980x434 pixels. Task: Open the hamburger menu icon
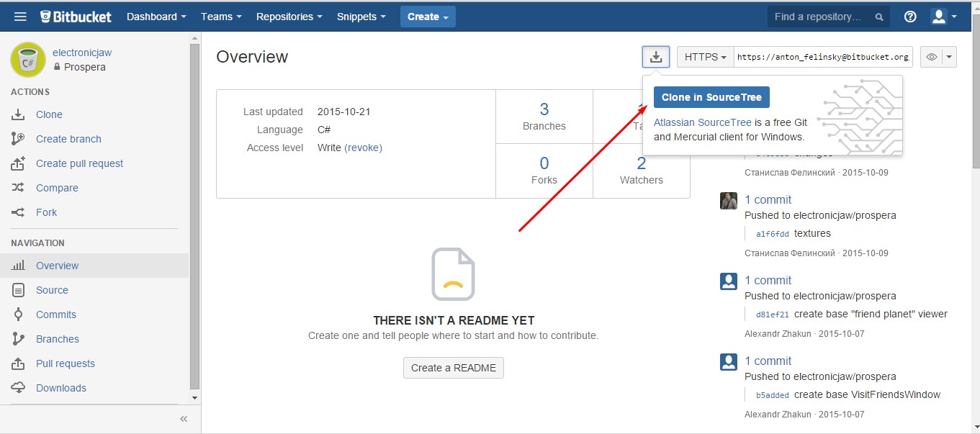coord(20,17)
